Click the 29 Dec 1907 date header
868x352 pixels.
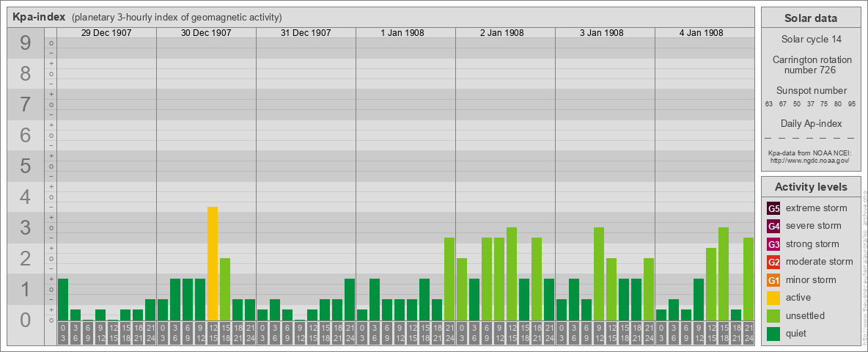[x=106, y=33]
